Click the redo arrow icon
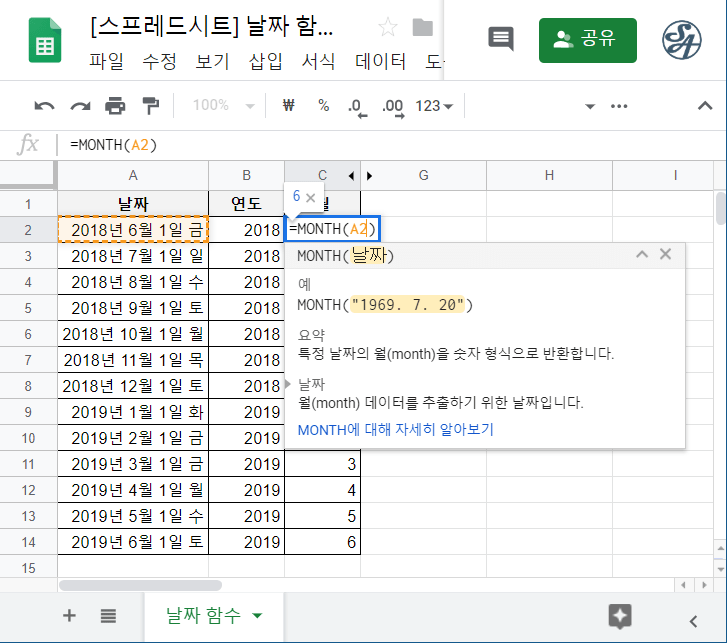 80,106
